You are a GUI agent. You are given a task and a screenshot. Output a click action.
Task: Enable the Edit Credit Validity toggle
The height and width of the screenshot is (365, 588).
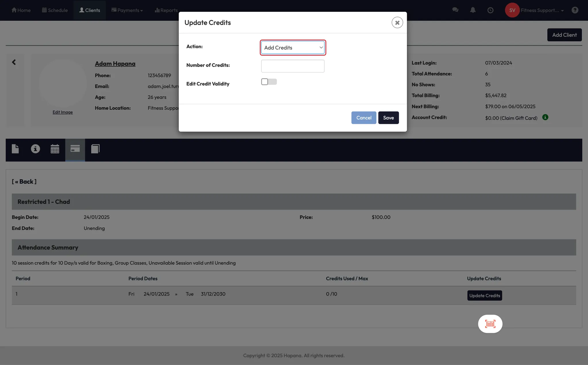[269, 82]
